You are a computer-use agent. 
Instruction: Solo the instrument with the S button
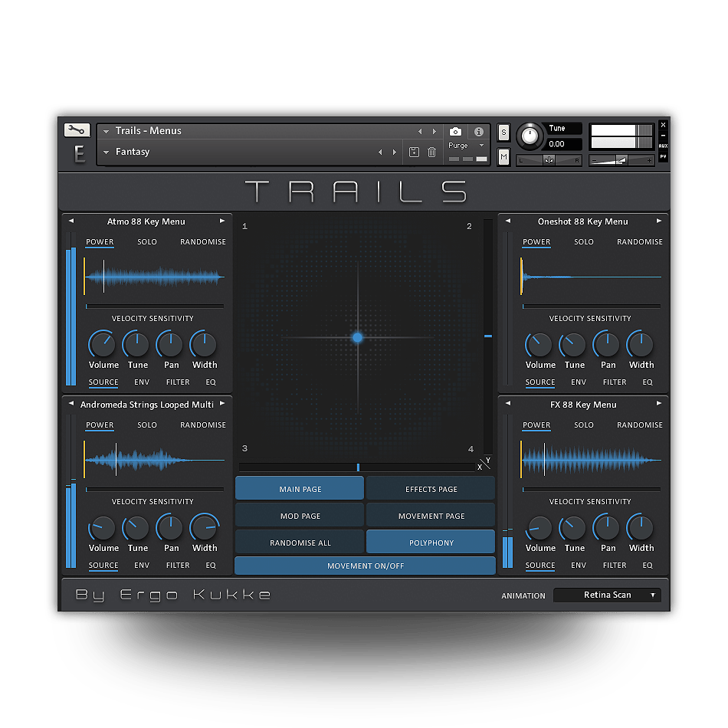click(503, 133)
